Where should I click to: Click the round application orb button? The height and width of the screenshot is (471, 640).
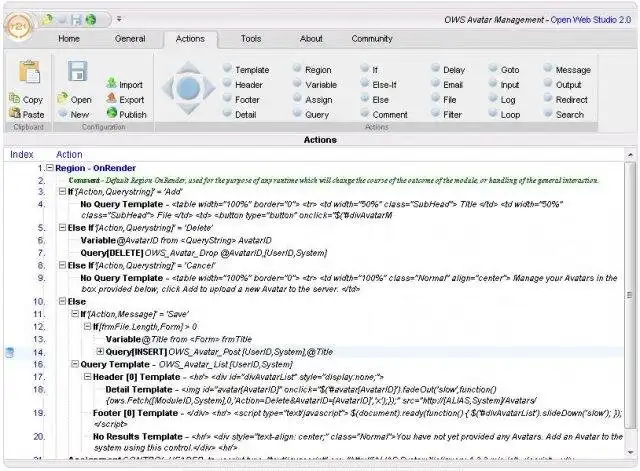pyautogui.click(x=18, y=27)
